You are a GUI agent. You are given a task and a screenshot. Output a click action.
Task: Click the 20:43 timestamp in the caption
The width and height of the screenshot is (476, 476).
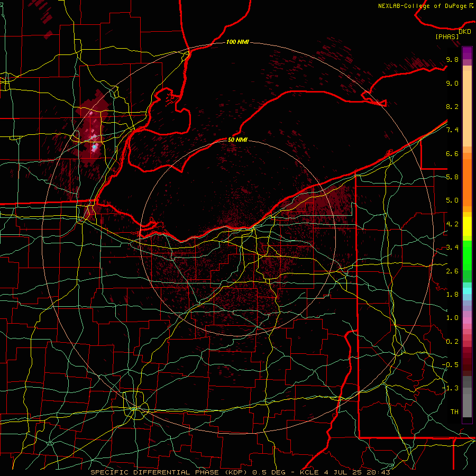(378, 472)
